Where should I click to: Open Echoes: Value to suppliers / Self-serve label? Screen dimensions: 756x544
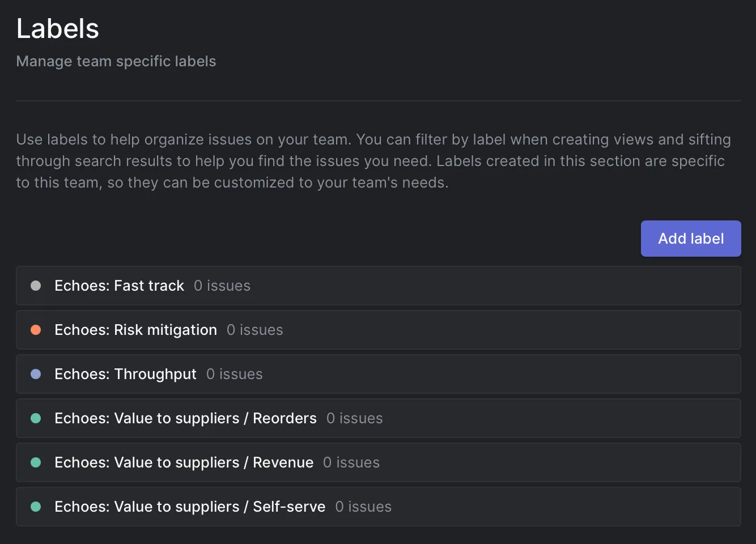379,507
